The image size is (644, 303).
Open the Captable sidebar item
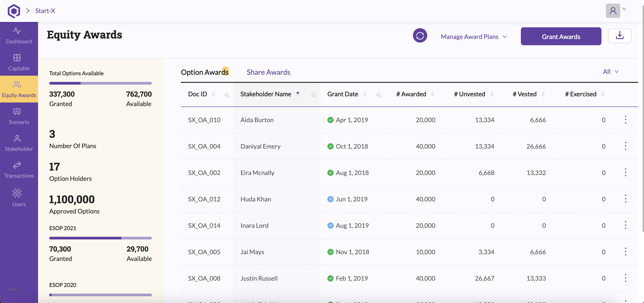[19, 62]
